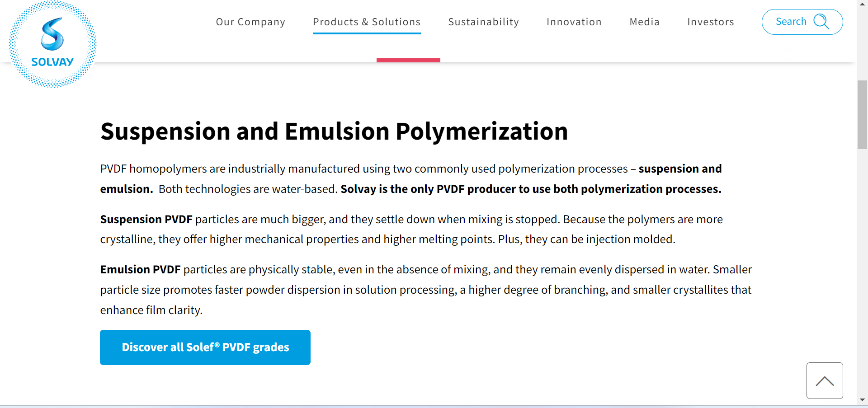The width and height of the screenshot is (868, 408).
Task: Click the bold Emulsion PVDF text
Action: pyautogui.click(x=140, y=270)
